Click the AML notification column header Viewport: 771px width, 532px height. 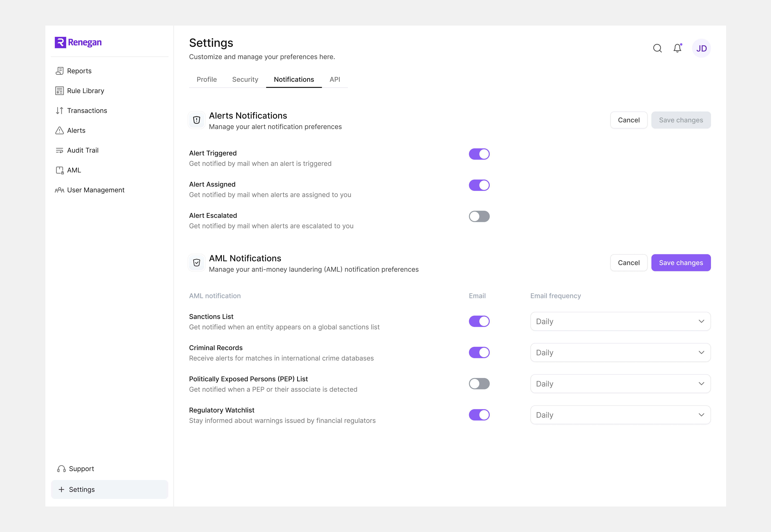coord(215,296)
